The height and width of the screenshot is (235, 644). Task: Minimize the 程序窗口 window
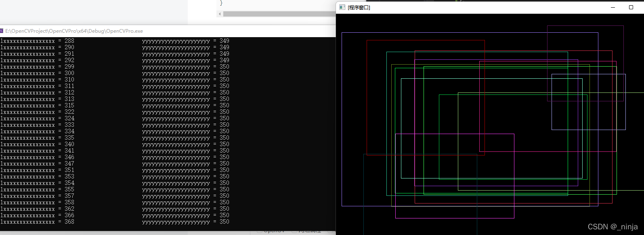click(x=613, y=7)
